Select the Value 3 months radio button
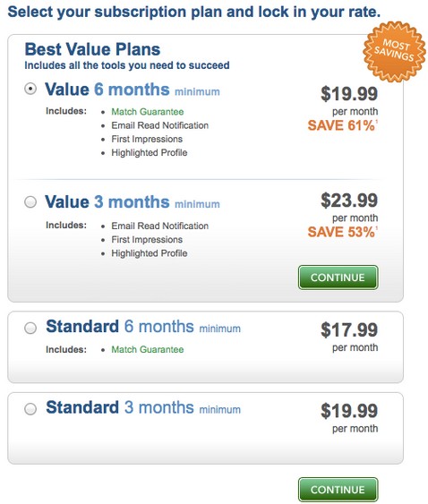Image resolution: width=428 pixels, height=504 pixels. point(30,201)
